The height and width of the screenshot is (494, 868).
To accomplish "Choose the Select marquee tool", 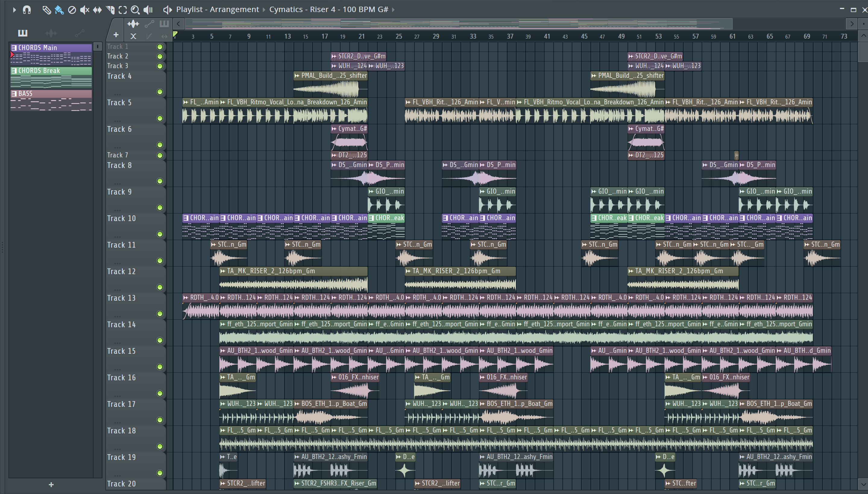I will click(123, 10).
